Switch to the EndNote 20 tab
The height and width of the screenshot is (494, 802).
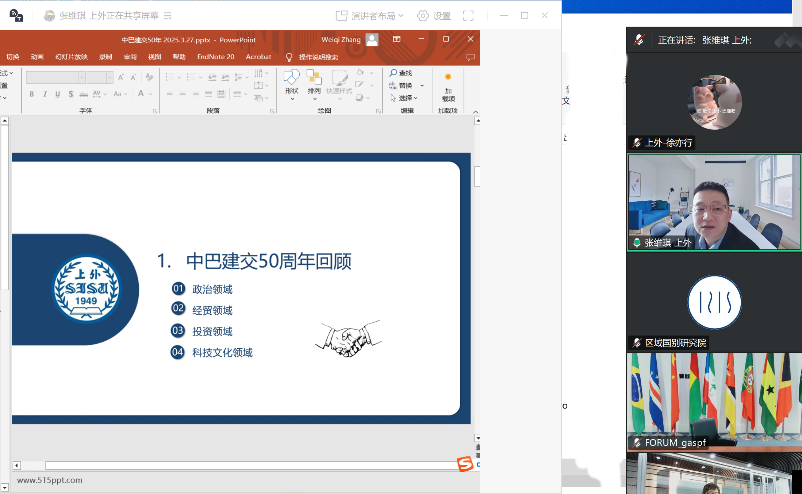point(215,57)
